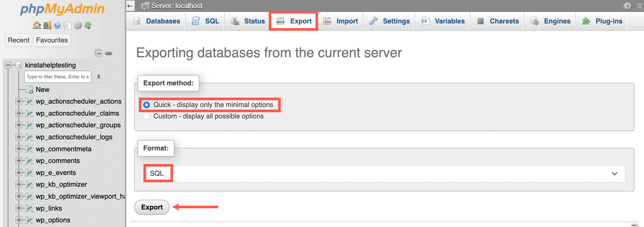Go to the Export tab
Viewport: 644px width, 227px height.
pyautogui.click(x=294, y=21)
